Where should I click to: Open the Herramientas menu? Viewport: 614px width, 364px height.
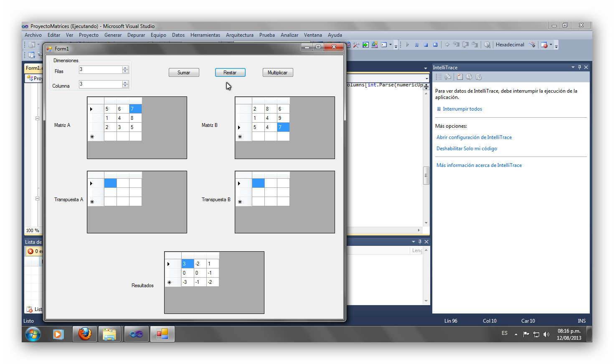point(205,35)
